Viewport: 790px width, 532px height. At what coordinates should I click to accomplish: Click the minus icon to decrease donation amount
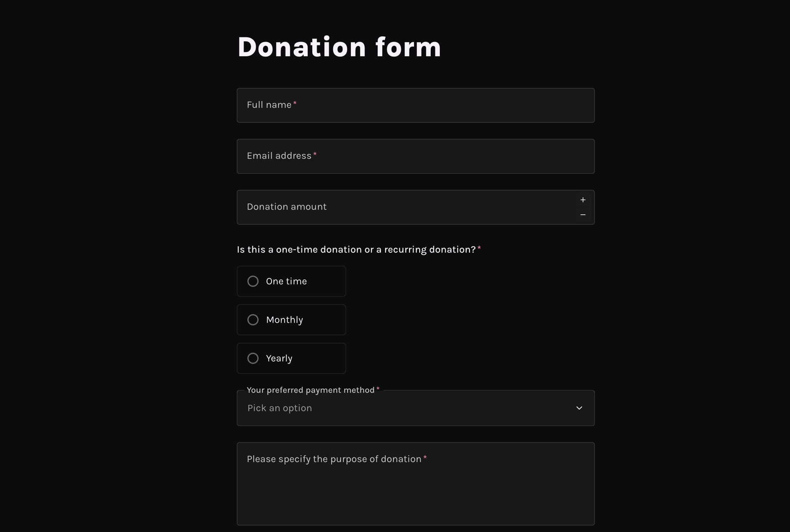(583, 214)
